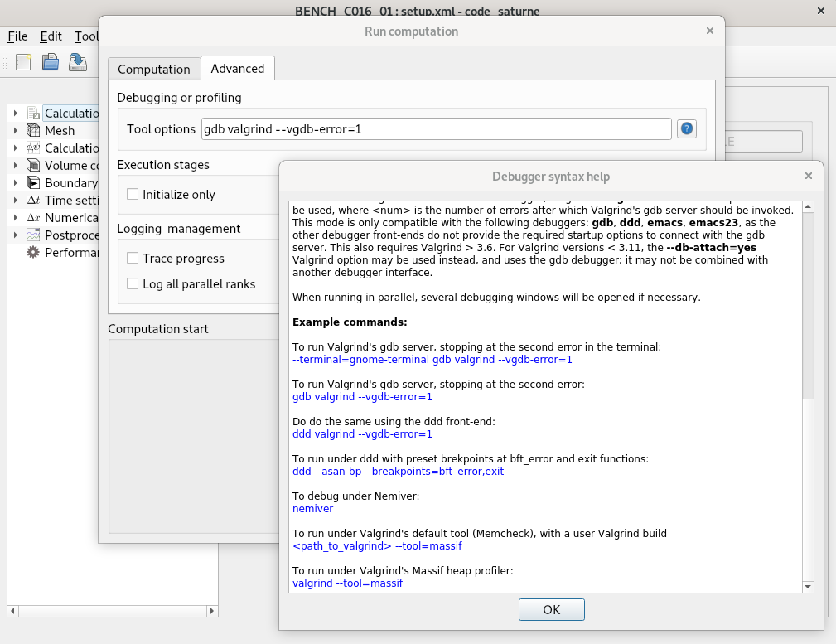
Task: Click the Postprocessing graph icon
Action: click(x=31, y=235)
